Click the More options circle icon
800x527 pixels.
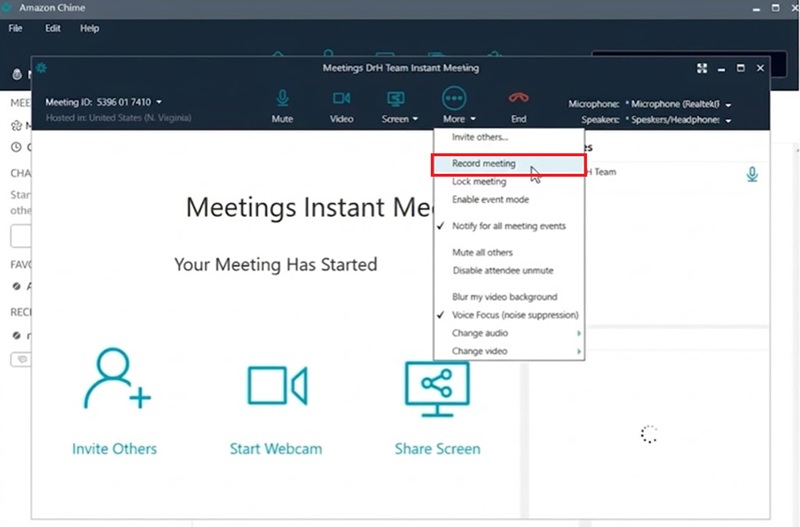pyautogui.click(x=454, y=98)
